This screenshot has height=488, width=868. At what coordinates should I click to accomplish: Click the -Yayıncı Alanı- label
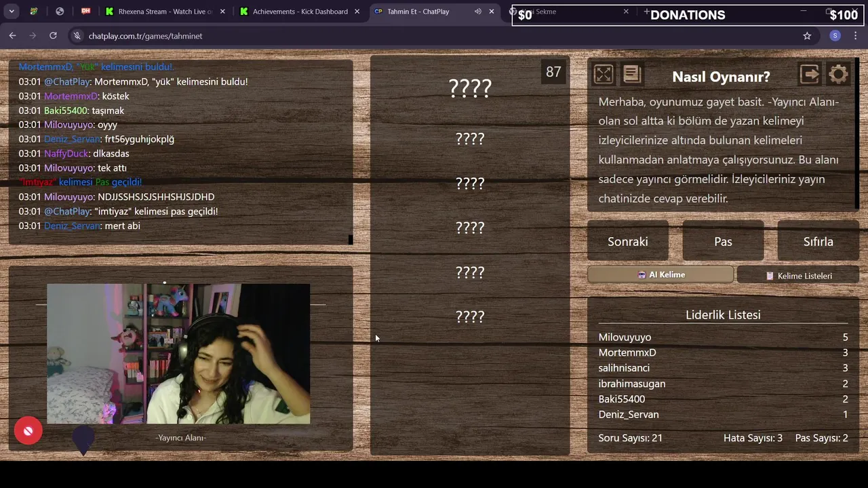[x=180, y=438]
